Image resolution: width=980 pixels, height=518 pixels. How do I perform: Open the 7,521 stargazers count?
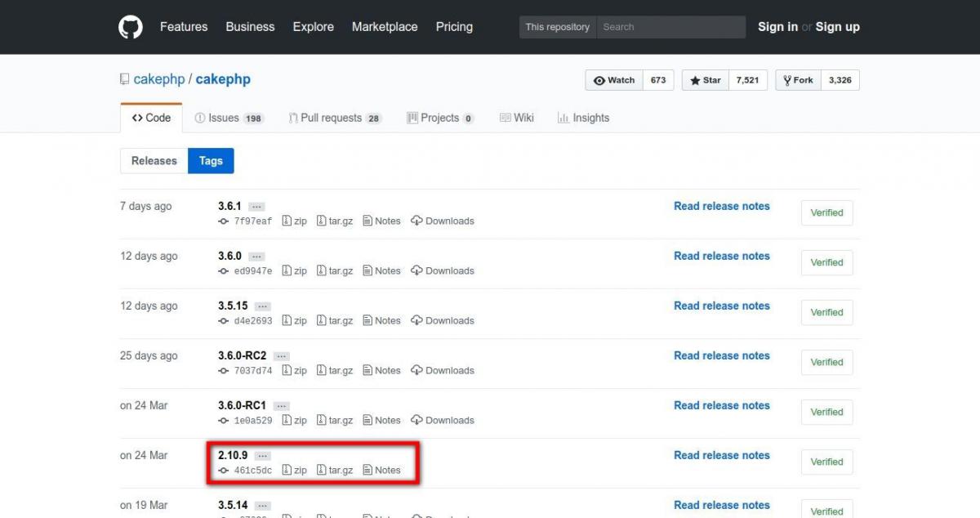747,80
